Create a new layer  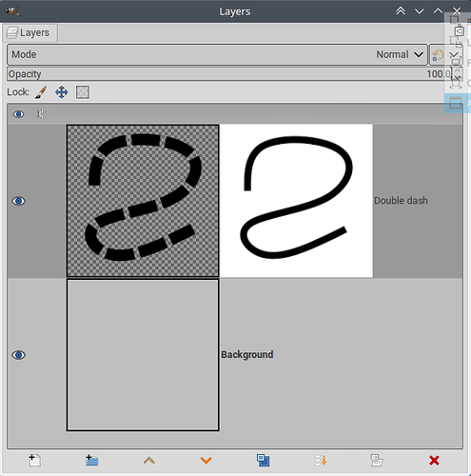click(x=34, y=460)
